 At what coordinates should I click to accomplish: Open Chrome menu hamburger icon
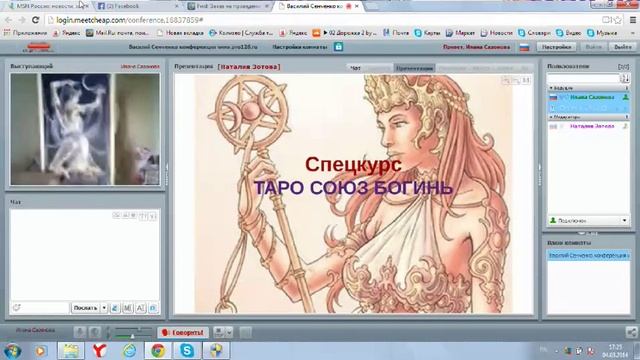[633, 20]
